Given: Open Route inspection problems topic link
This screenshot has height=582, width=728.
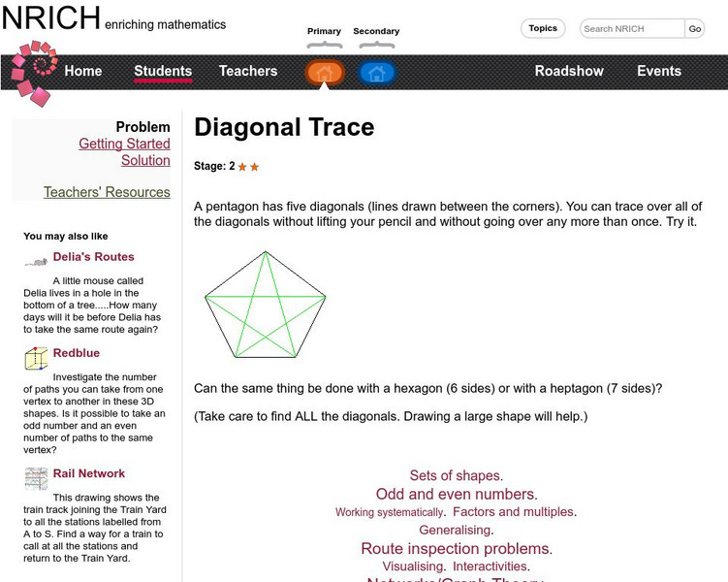Looking at the screenshot, I should tap(457, 549).
